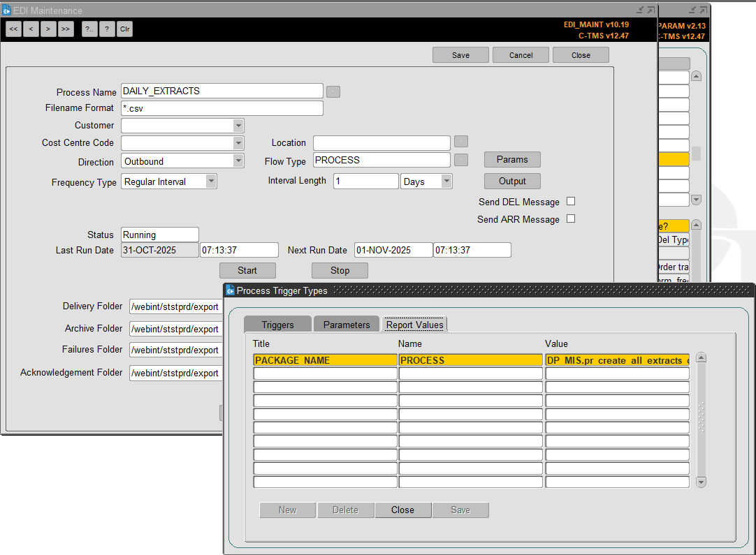Switch to the Parameters tab
Viewport: 756px width, 555px height.
(347, 325)
